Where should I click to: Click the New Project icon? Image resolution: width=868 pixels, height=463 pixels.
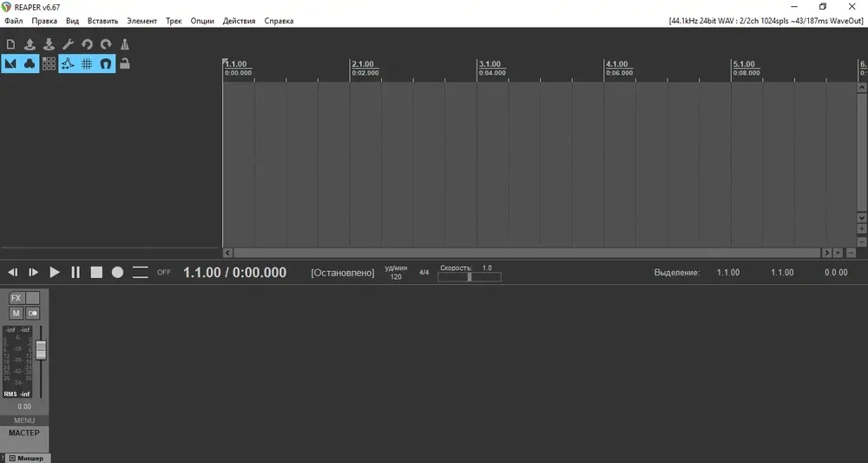pyautogui.click(x=10, y=44)
